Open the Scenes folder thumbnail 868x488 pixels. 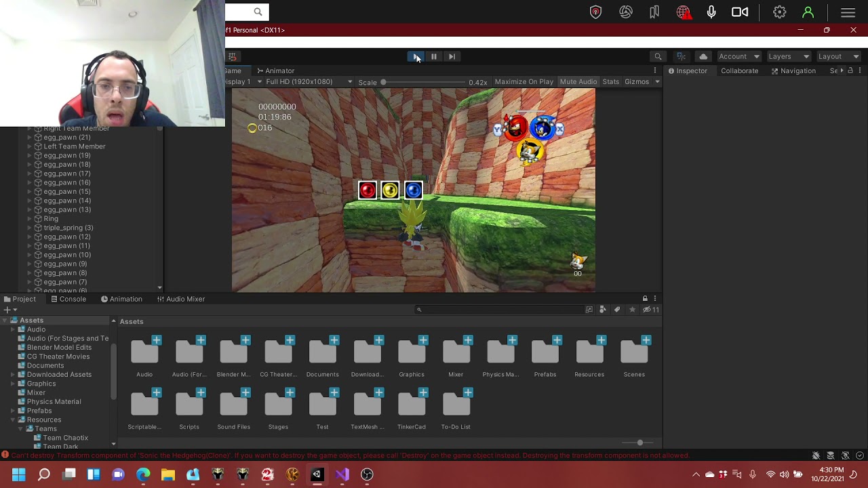pos(634,357)
